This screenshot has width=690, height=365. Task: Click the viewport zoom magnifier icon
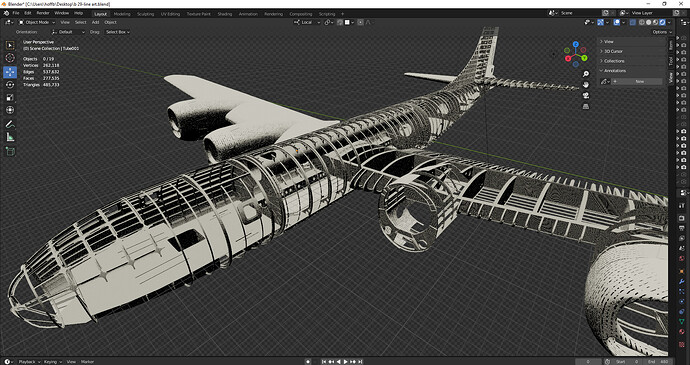[x=586, y=74]
